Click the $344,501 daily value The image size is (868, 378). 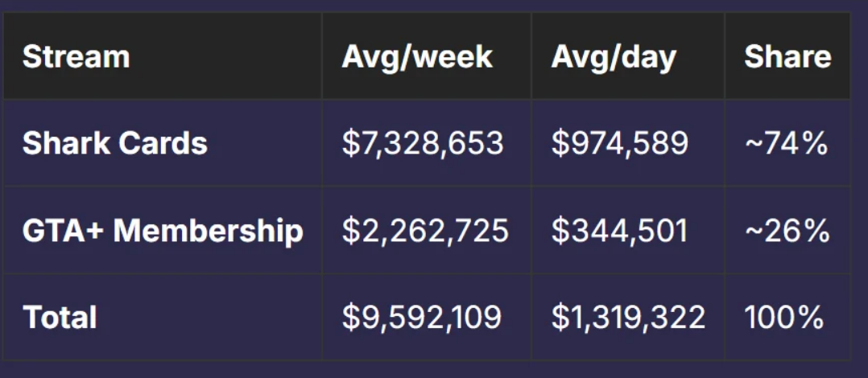(620, 231)
